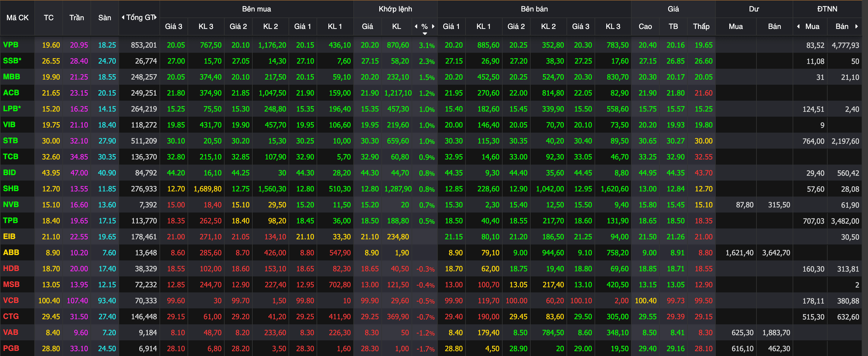This screenshot has width=868, height=356.
Task: Click left arrow beside % column header
Action: point(416,26)
